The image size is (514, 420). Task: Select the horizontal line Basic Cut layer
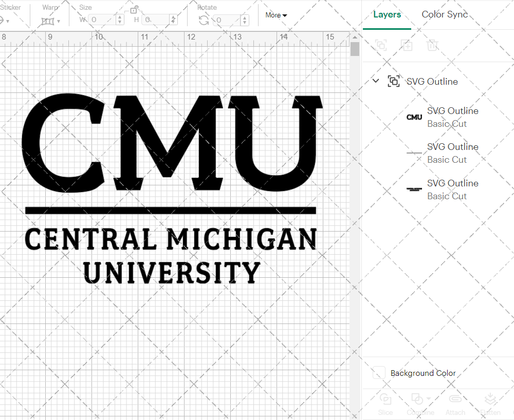(452, 153)
